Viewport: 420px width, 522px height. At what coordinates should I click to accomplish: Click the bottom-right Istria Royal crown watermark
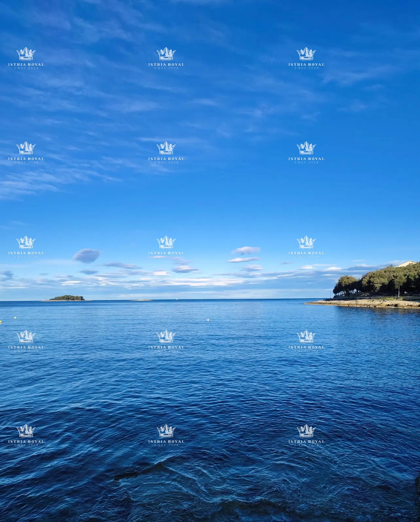306,431
